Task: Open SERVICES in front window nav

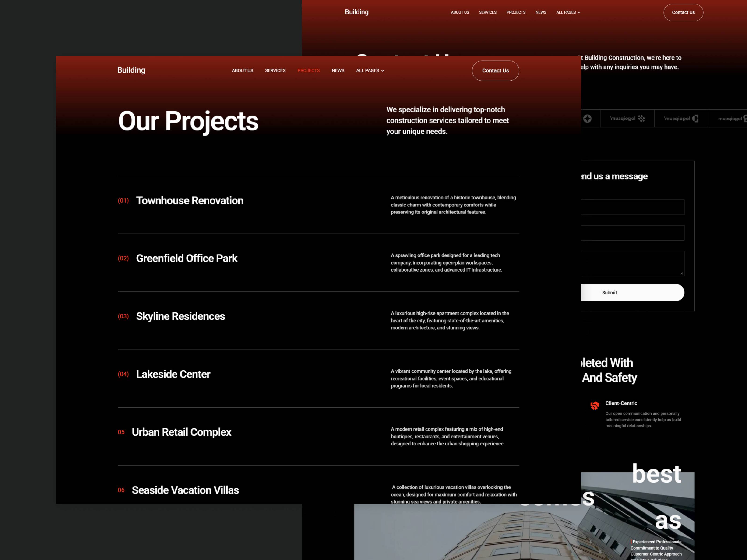Action: pos(275,70)
